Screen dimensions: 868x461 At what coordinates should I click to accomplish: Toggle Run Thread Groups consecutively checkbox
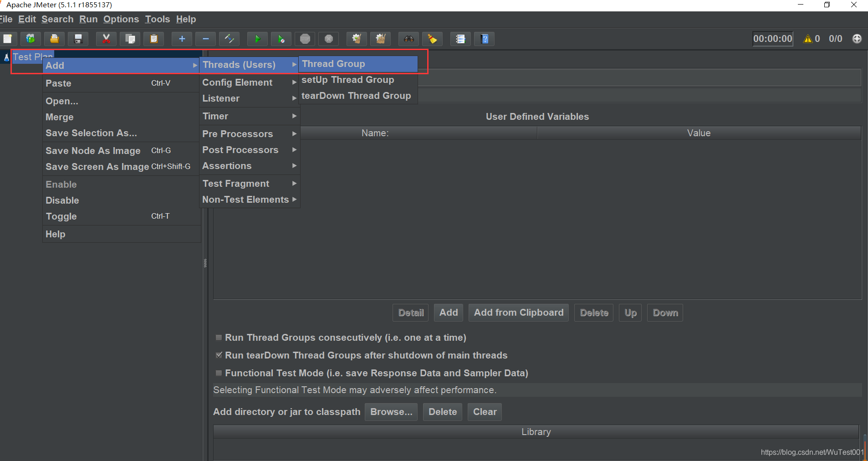pos(219,338)
